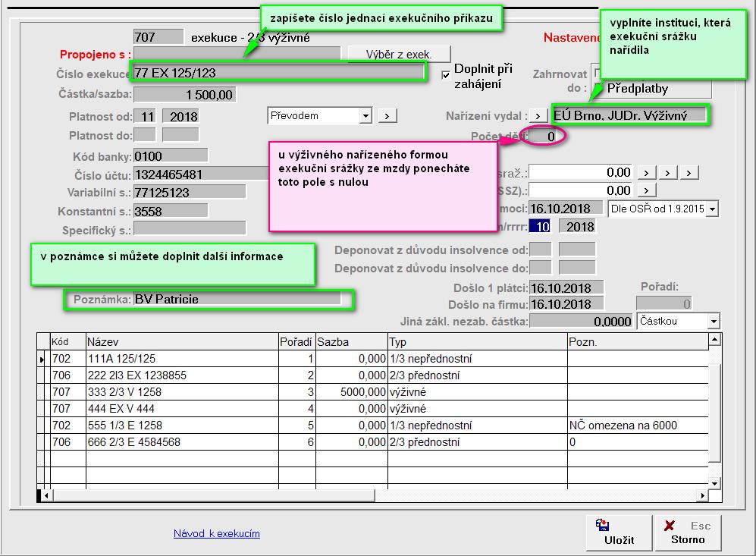Image resolution: width=756 pixels, height=556 pixels.
Task: Click the Pozn. column header
Action: coord(638,342)
